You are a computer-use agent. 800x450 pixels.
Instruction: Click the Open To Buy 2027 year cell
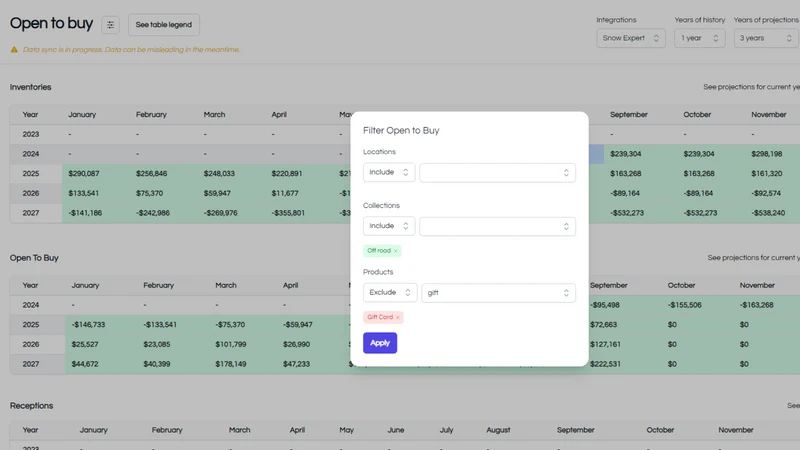pyautogui.click(x=31, y=364)
